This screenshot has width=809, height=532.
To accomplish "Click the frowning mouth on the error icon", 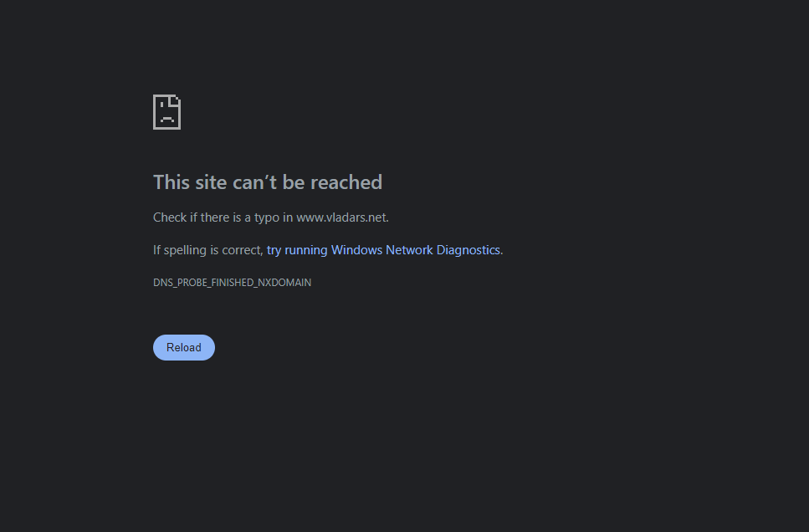I will (x=166, y=119).
